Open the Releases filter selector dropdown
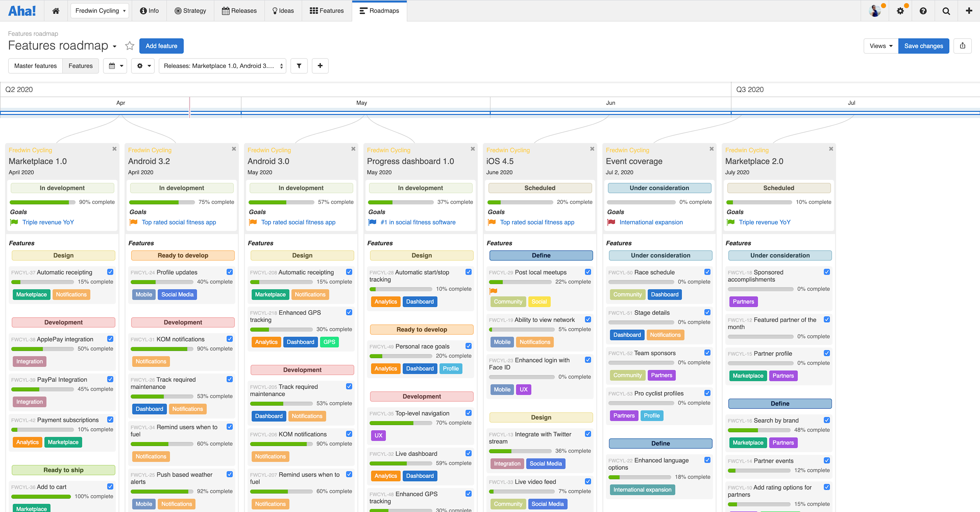Screen dimensions: 980x512 222,66
